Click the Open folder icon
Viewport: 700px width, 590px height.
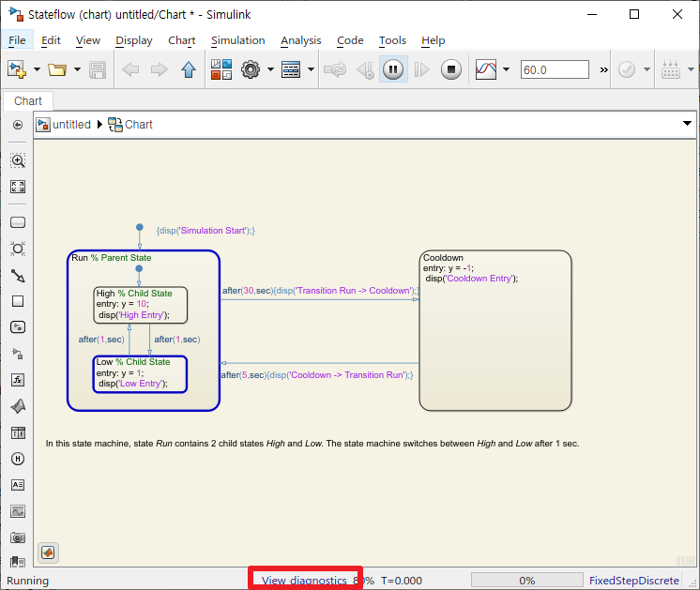pyautogui.click(x=57, y=69)
